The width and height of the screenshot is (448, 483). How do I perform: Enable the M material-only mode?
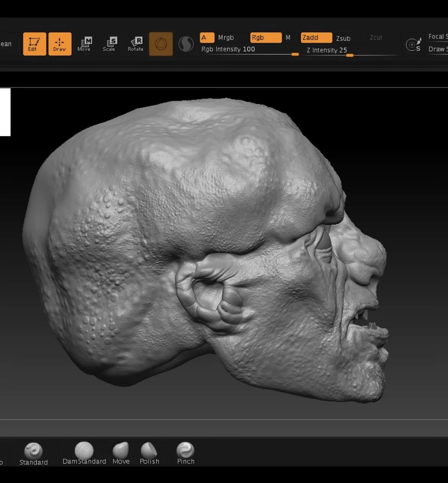(288, 38)
